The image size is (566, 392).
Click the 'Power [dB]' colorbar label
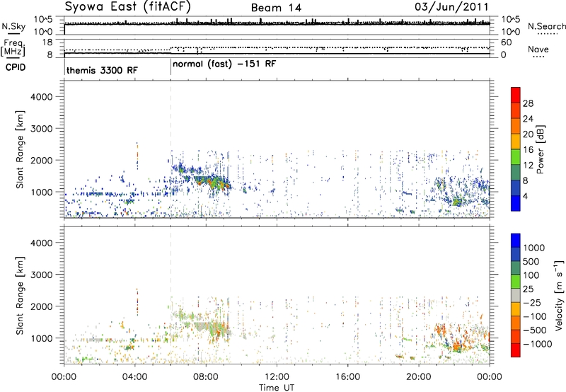point(541,149)
